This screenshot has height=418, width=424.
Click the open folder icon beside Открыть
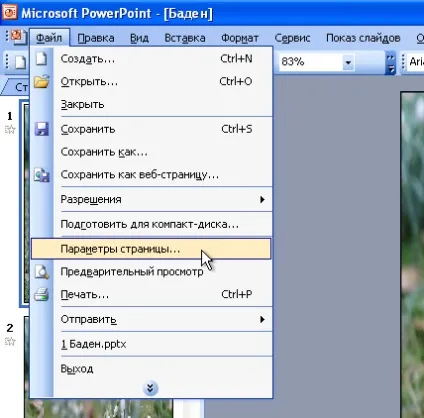pyautogui.click(x=42, y=81)
